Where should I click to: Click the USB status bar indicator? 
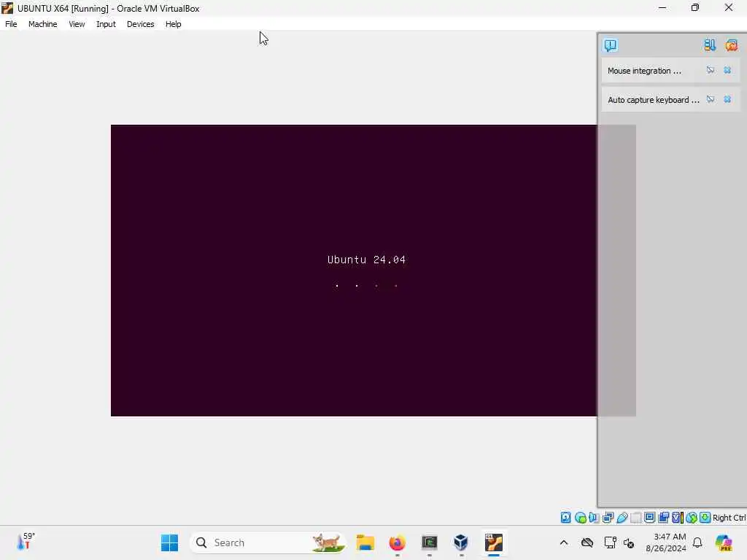(622, 518)
